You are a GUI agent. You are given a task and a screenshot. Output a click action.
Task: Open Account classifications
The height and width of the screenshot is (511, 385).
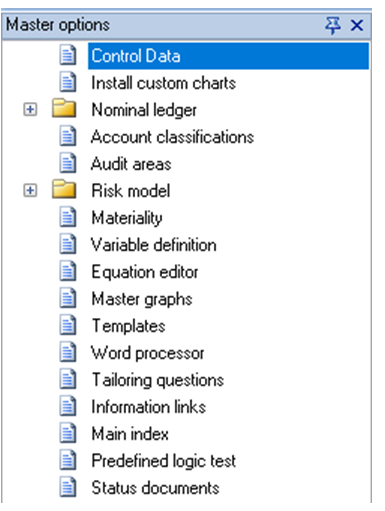click(172, 137)
